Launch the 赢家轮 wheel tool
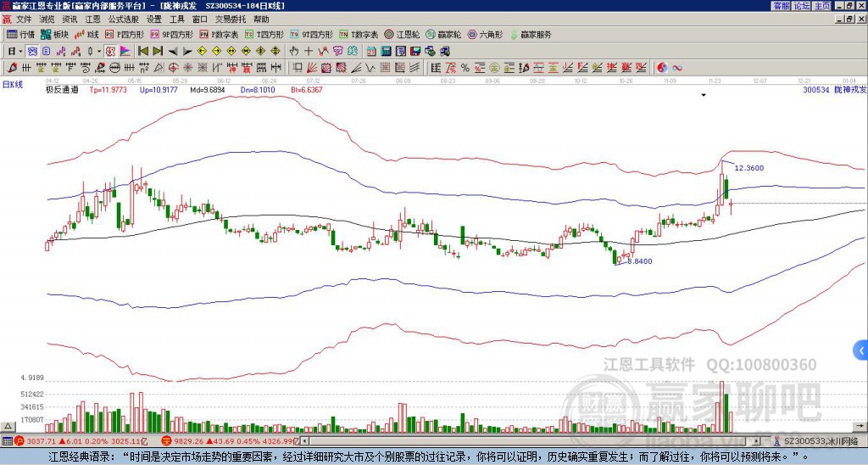868x465 pixels. [x=443, y=34]
